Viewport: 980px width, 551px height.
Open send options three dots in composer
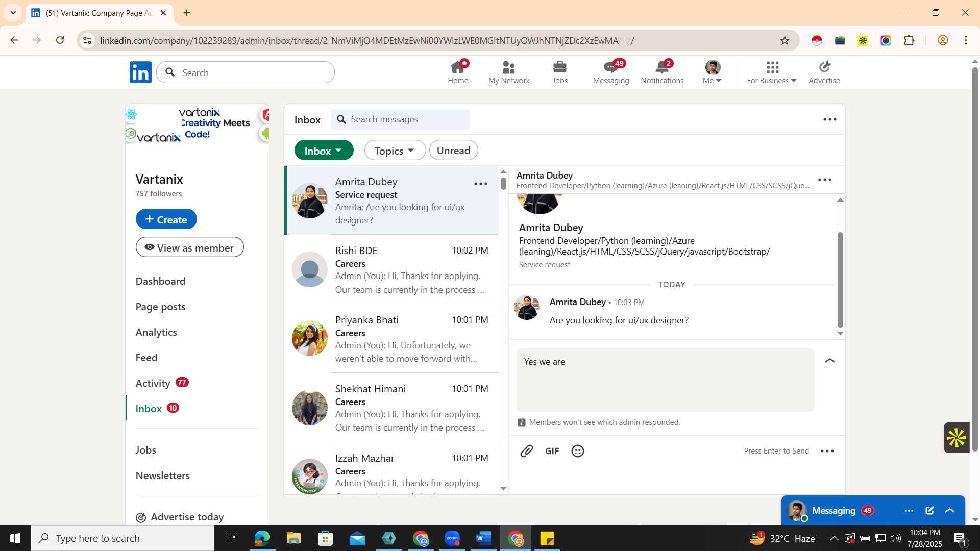click(827, 451)
